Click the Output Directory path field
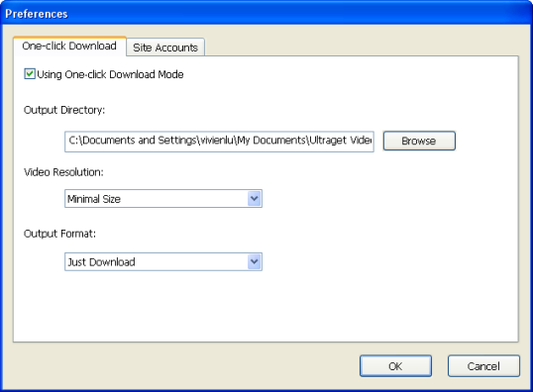Screen dimensions: 533x392 click(219, 142)
